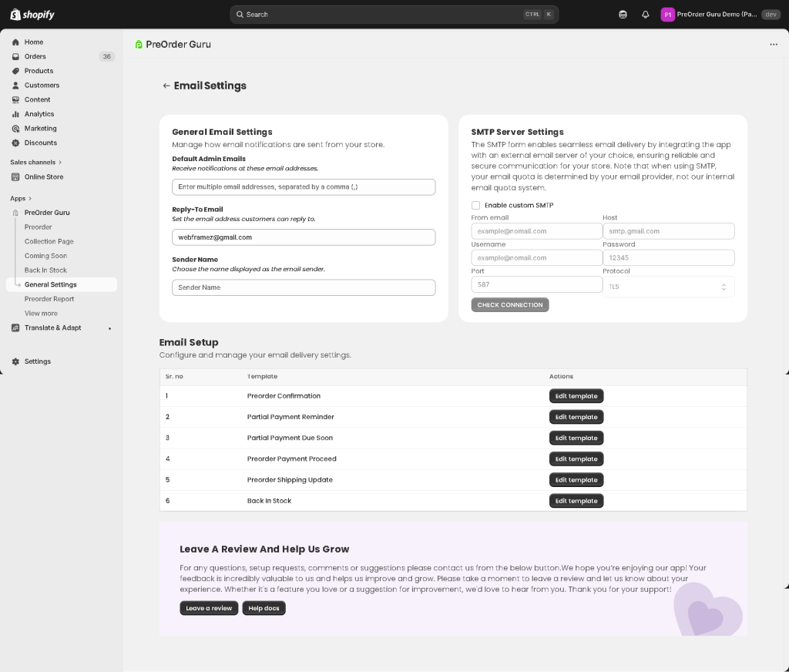Open the three-dot menu for PreOrder Guru
The width and height of the screenshot is (789, 672).
pos(774,45)
